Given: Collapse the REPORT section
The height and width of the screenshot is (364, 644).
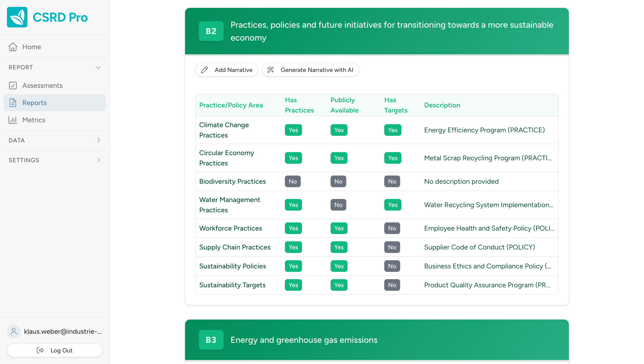Looking at the screenshot, I should click(x=99, y=67).
